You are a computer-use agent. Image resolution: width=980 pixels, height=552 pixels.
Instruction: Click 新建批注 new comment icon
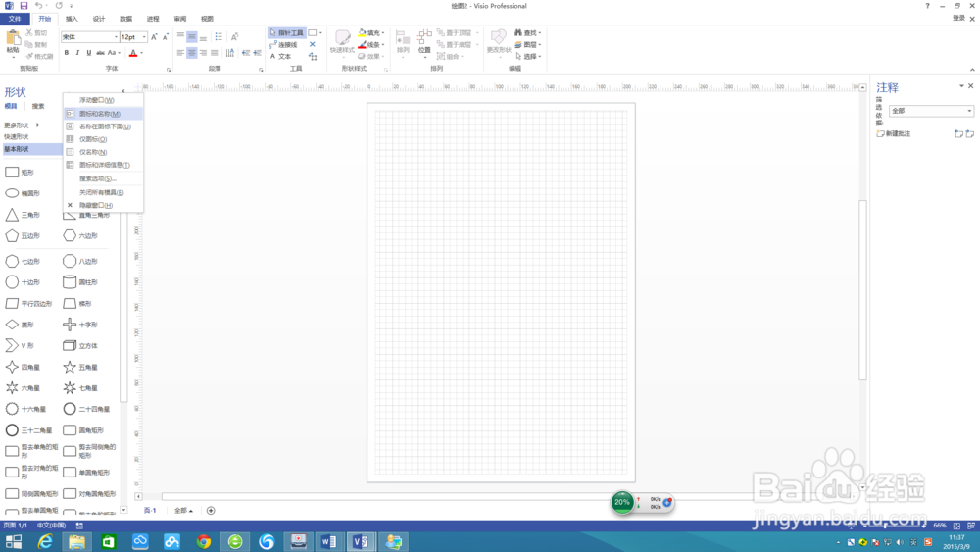pyautogui.click(x=894, y=133)
